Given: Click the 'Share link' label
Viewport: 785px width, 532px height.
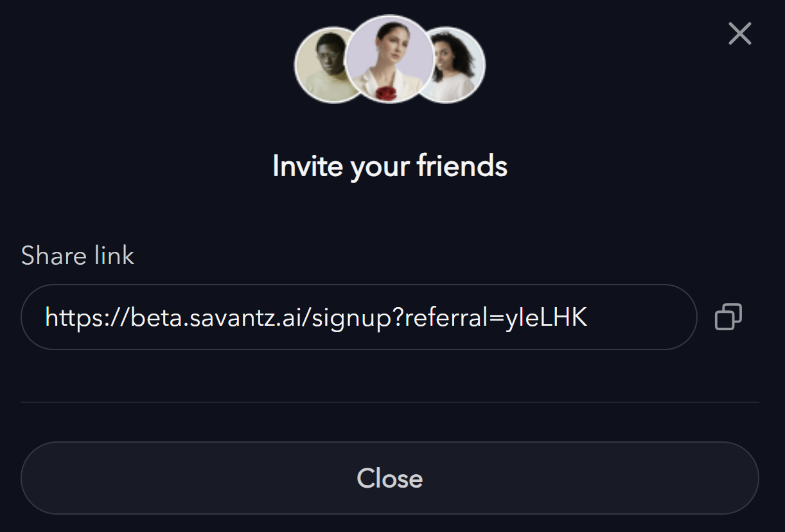Looking at the screenshot, I should tap(78, 256).
